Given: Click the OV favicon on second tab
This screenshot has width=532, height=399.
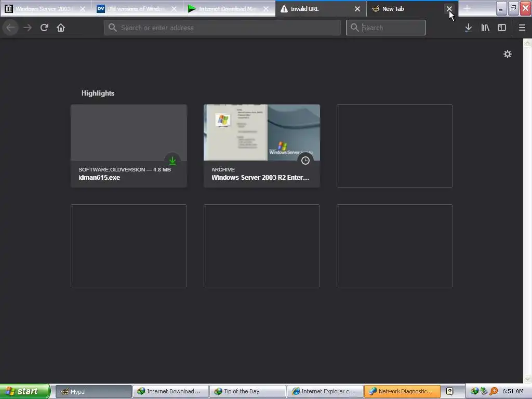Looking at the screenshot, I should tap(100, 9).
